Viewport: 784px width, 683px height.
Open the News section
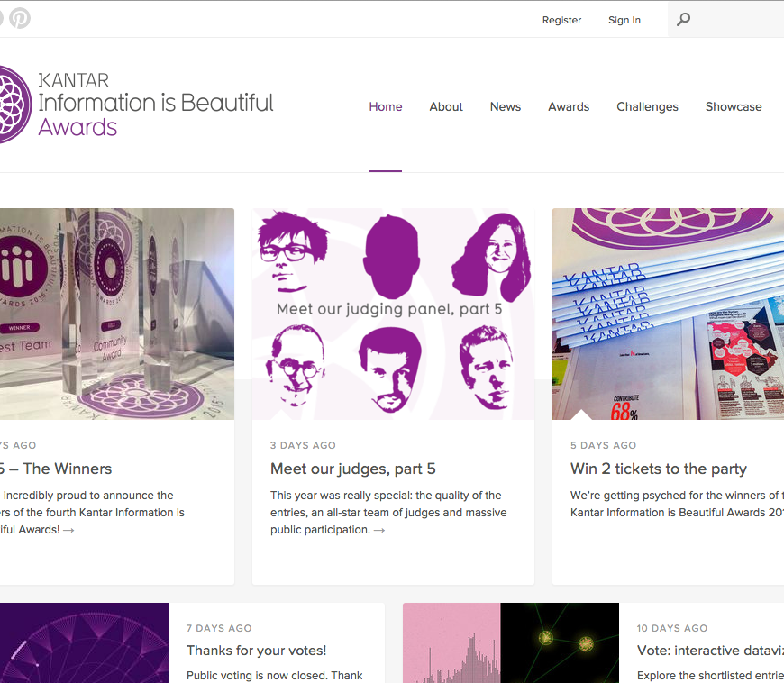coord(505,106)
